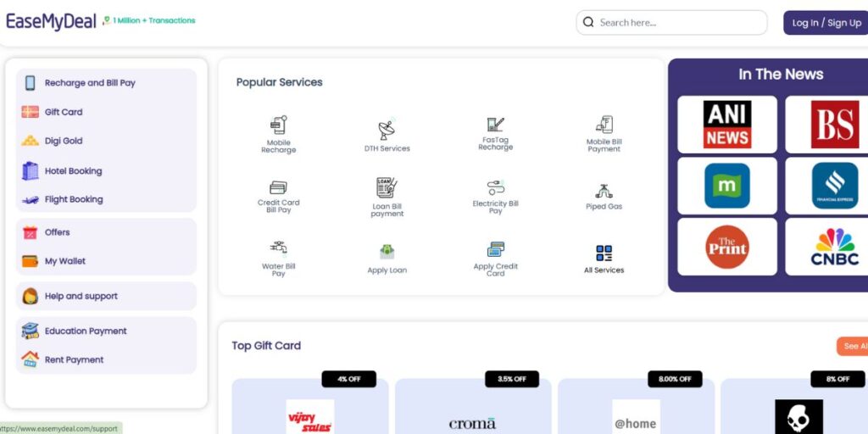868x434 pixels.
Task: Select the Loan Bill payment icon
Action: click(387, 187)
